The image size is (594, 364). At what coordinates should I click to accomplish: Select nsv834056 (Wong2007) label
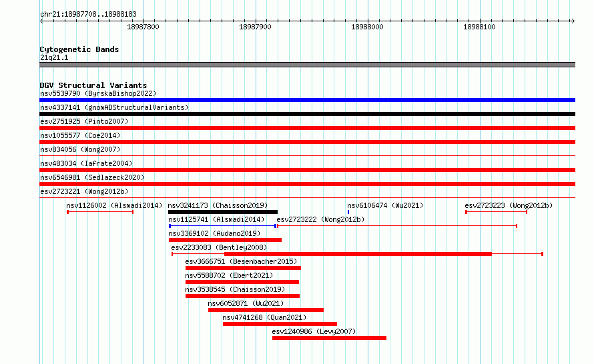[80, 149]
